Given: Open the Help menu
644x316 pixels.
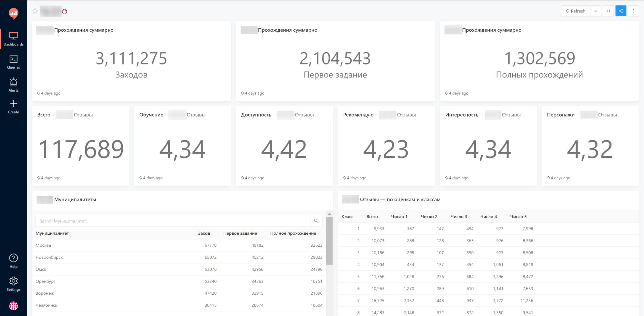Looking at the screenshot, I should [x=14, y=261].
